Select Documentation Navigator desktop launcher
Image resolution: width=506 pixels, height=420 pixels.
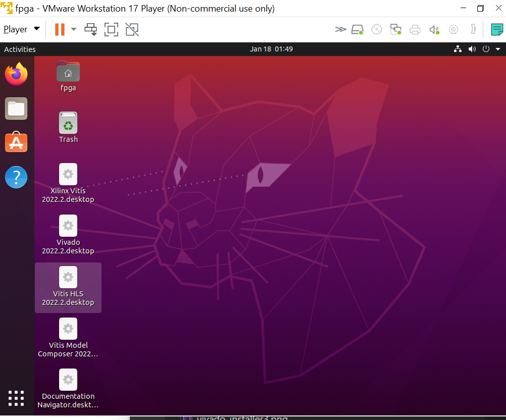[68, 389]
